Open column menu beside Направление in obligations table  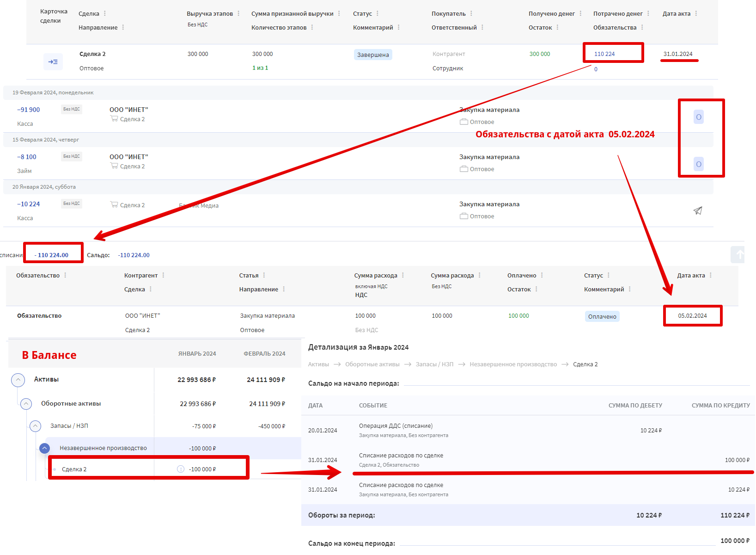pyautogui.click(x=284, y=289)
